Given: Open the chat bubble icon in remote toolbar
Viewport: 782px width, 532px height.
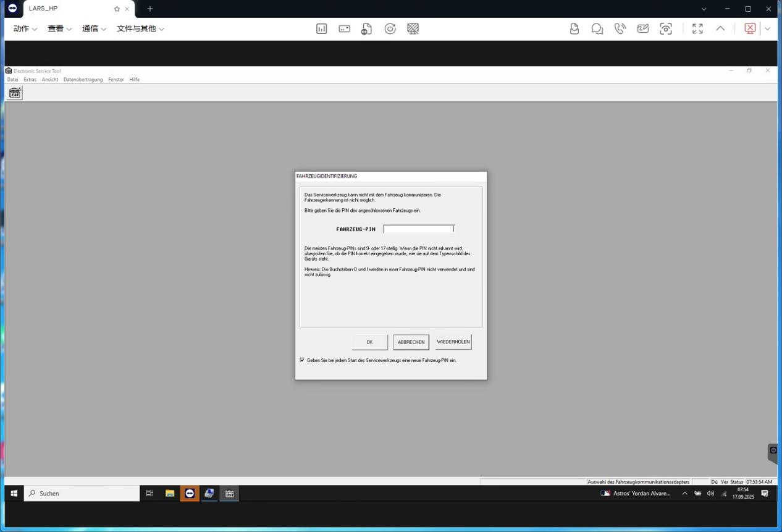Looking at the screenshot, I should point(597,28).
